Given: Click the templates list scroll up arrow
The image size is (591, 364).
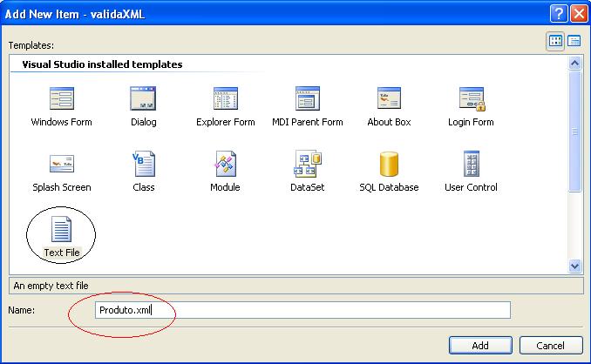Looking at the screenshot, I should pos(574,64).
